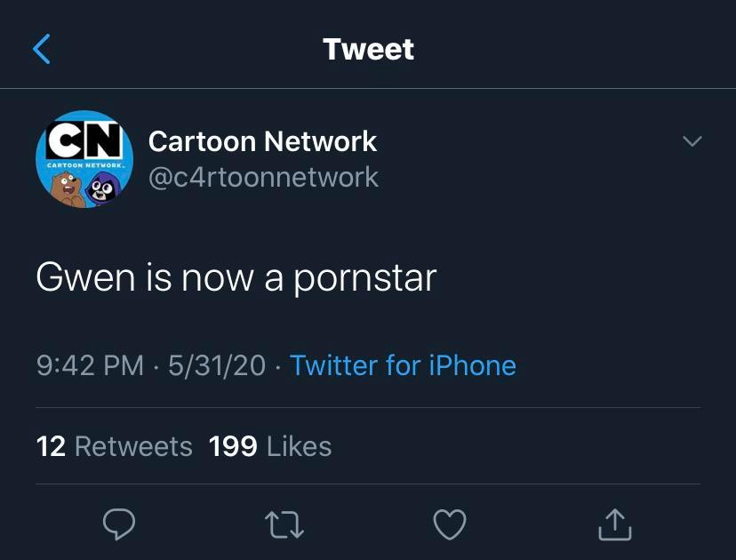The width and height of the screenshot is (736, 560).
Task: Like this tweet with the heart icon
Action: (x=451, y=526)
